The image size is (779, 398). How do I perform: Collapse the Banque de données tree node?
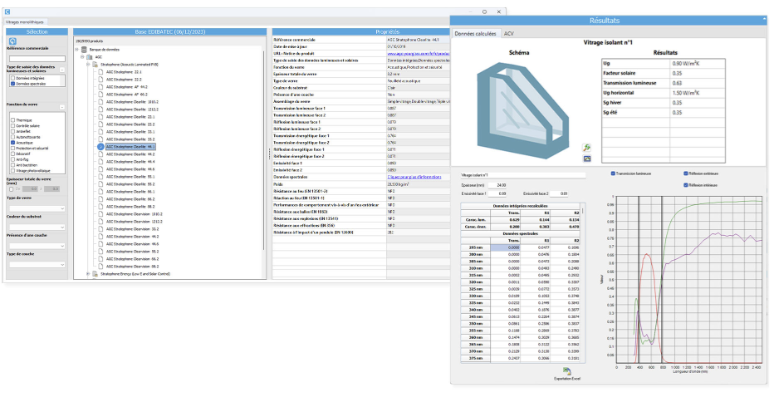point(77,50)
